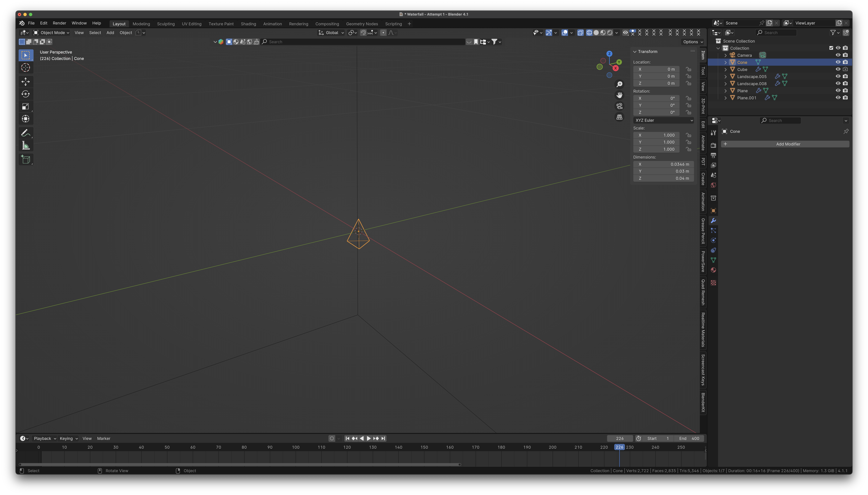Toggle X location lock
The height and width of the screenshot is (495, 868).
(688, 69)
